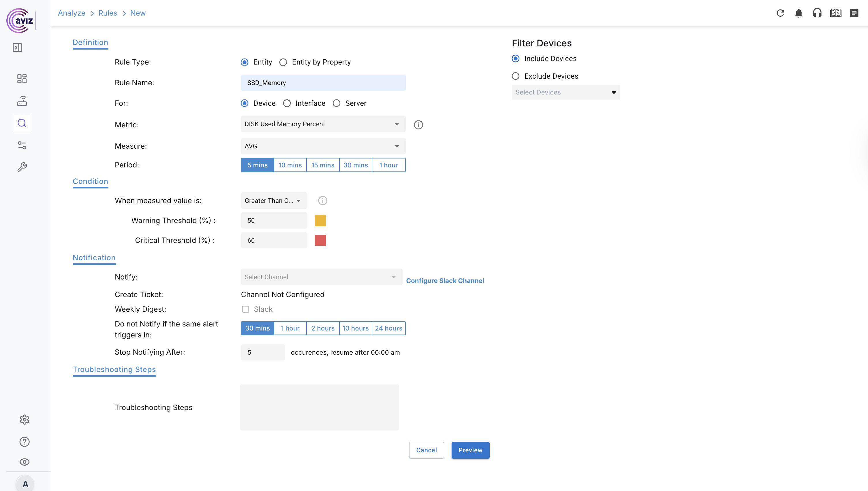The width and height of the screenshot is (868, 491).
Task: Select the Entity by Property radio button
Action: coord(283,62)
